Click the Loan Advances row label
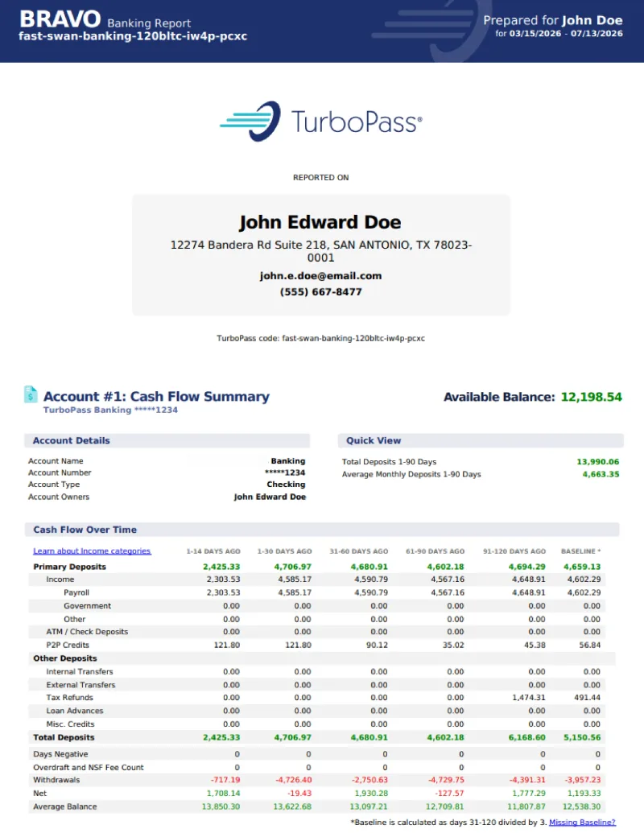This screenshot has width=644, height=833. click(75, 711)
